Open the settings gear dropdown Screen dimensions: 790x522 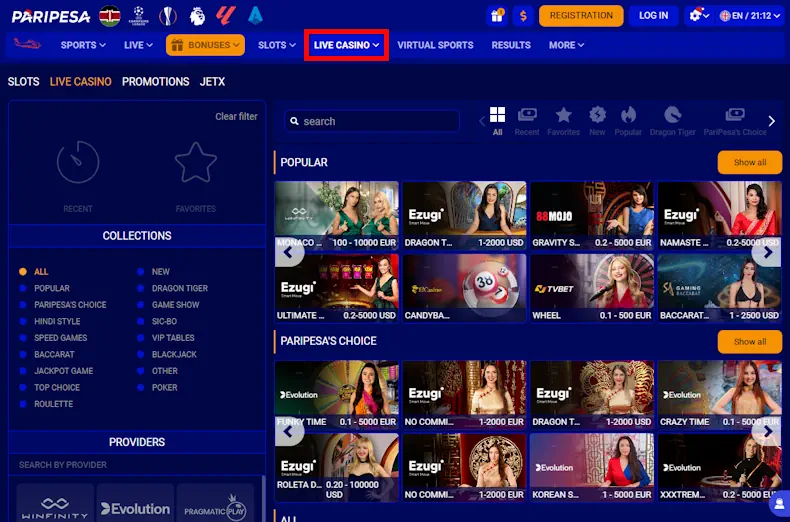(x=698, y=16)
